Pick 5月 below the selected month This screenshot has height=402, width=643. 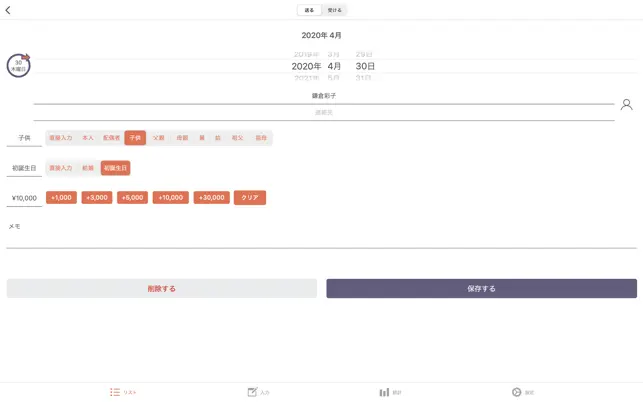pyautogui.click(x=333, y=78)
